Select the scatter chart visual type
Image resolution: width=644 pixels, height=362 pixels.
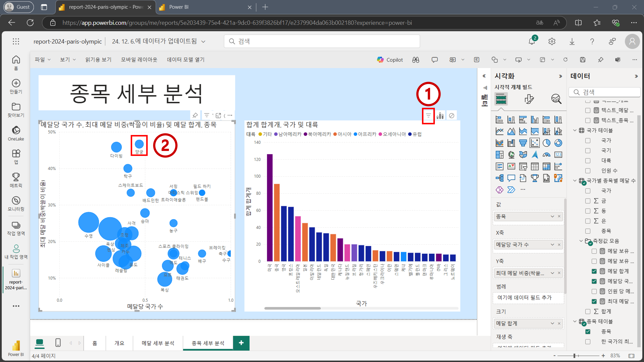pos(535,143)
